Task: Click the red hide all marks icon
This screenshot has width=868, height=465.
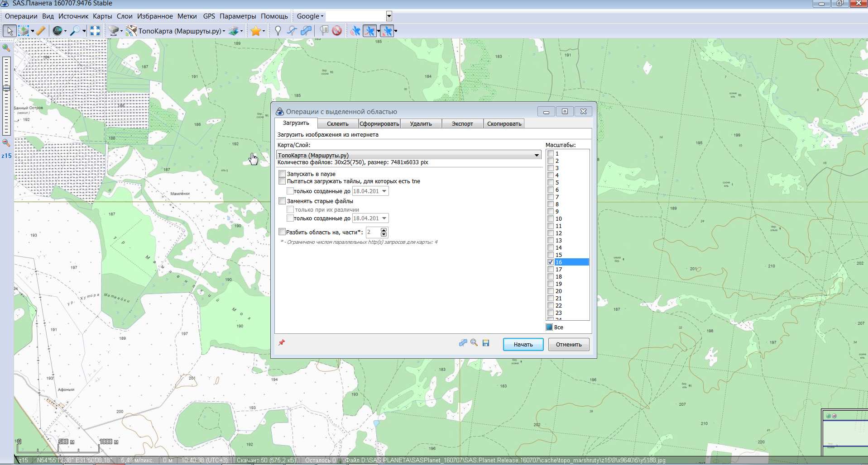Action: click(x=337, y=31)
